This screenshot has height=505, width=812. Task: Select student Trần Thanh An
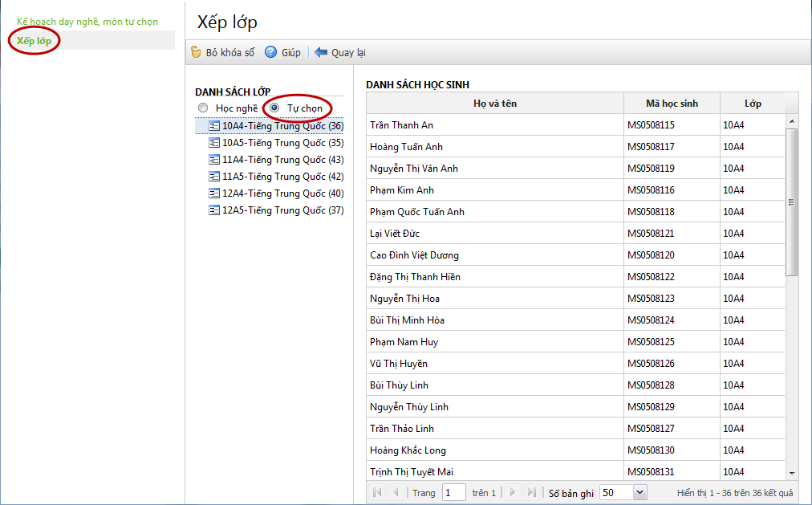pos(401,124)
